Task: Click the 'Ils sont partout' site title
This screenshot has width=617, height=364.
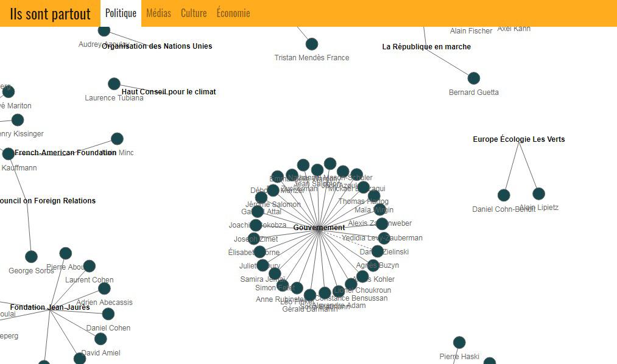Action: click(50, 14)
